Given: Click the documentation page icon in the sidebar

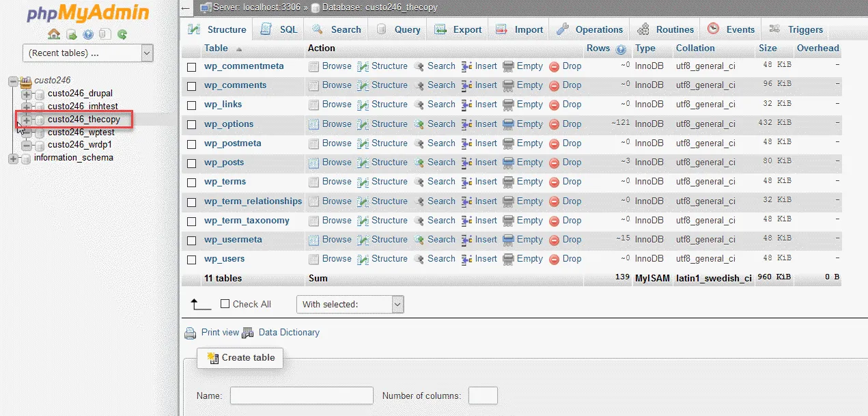Looking at the screenshot, I should point(104,34).
